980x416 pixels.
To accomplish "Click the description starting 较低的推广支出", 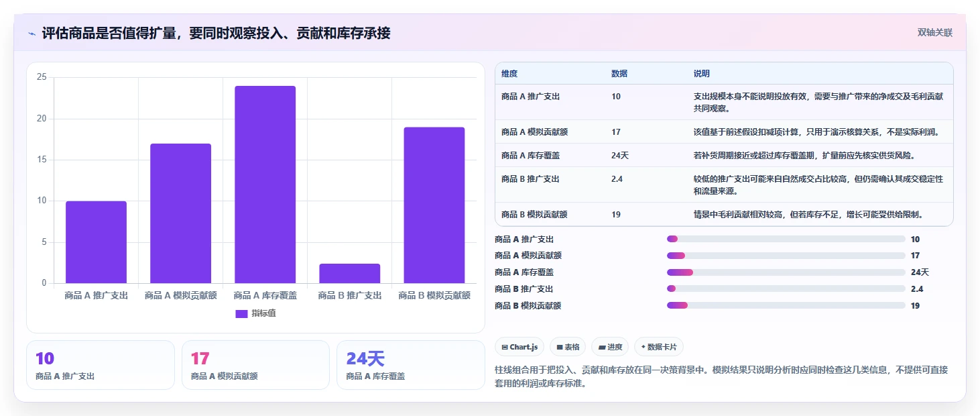I will coord(818,185).
